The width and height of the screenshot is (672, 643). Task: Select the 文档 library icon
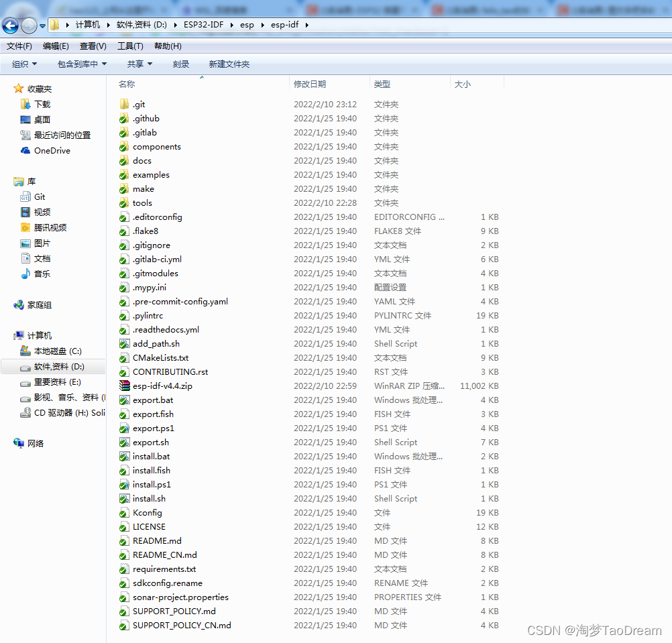pyautogui.click(x=25, y=258)
